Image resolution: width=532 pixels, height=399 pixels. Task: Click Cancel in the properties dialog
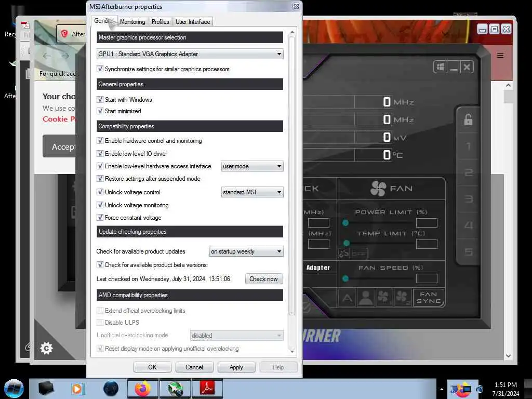(194, 367)
